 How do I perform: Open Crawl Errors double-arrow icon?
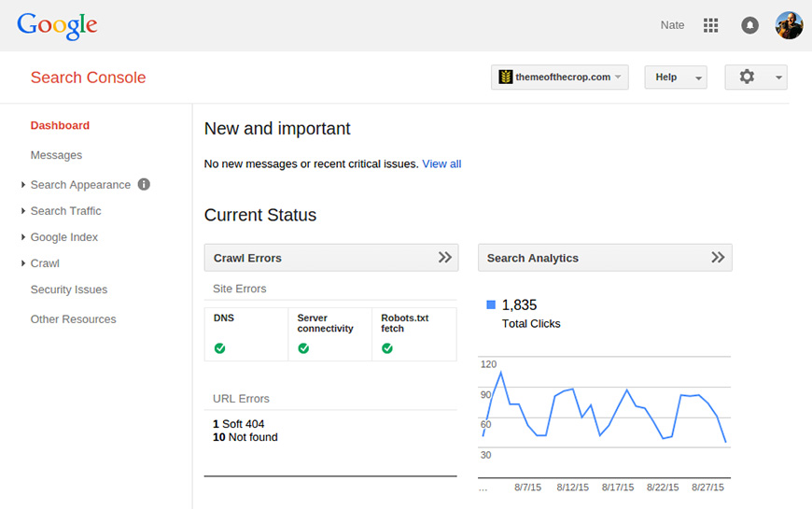pyautogui.click(x=445, y=258)
